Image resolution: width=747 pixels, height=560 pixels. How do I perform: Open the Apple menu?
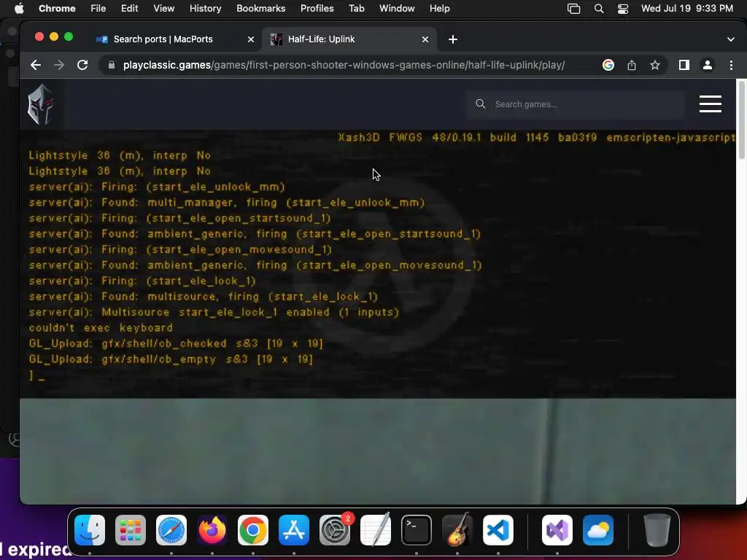point(19,9)
